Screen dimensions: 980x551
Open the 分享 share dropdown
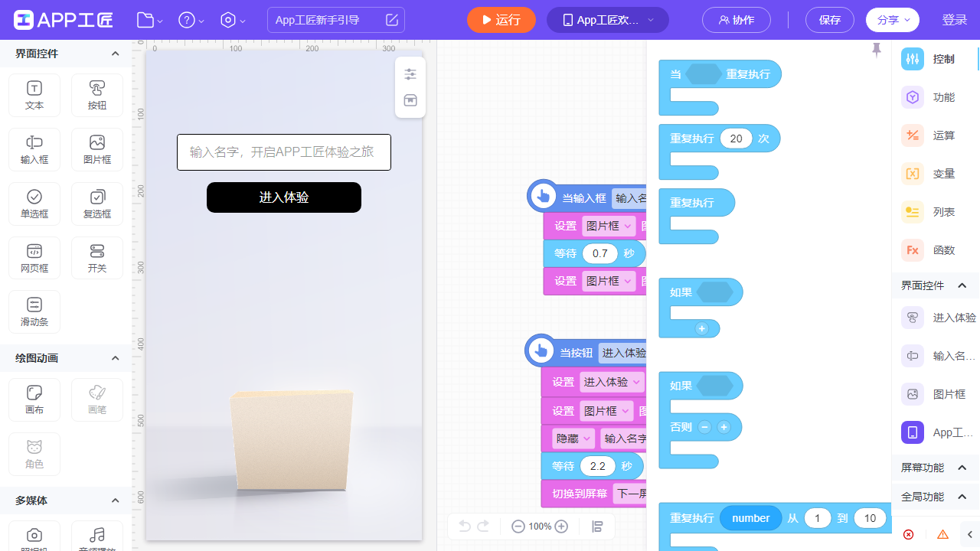[x=893, y=20]
